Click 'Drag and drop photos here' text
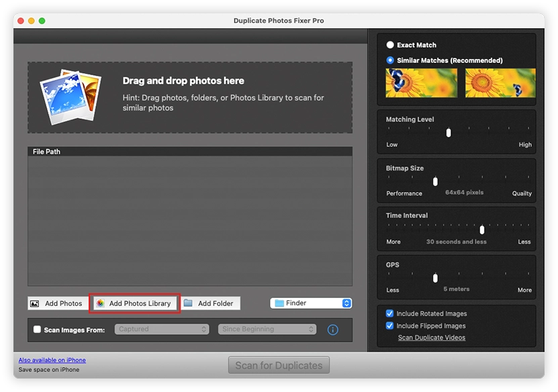558x392 pixels. click(183, 81)
